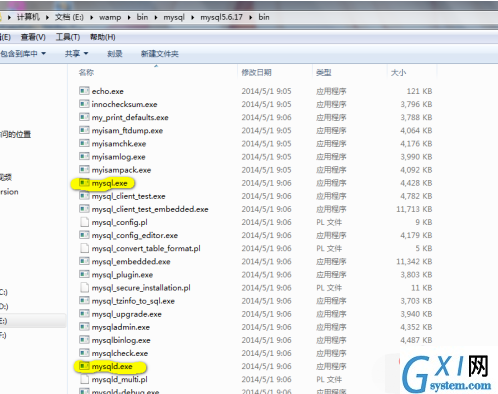This screenshot has height=394, width=498.
Task: Click the mysql_config.pl file icon
Action: pos(85,222)
